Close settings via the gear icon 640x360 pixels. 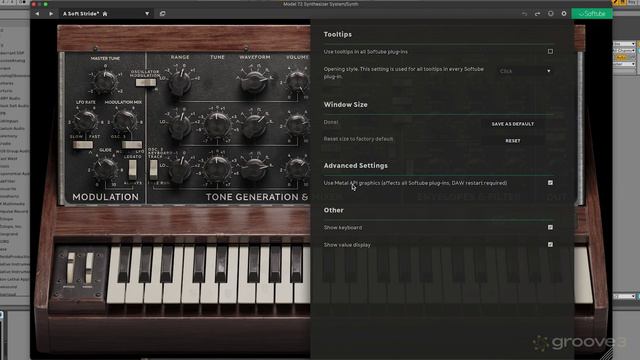point(564,14)
